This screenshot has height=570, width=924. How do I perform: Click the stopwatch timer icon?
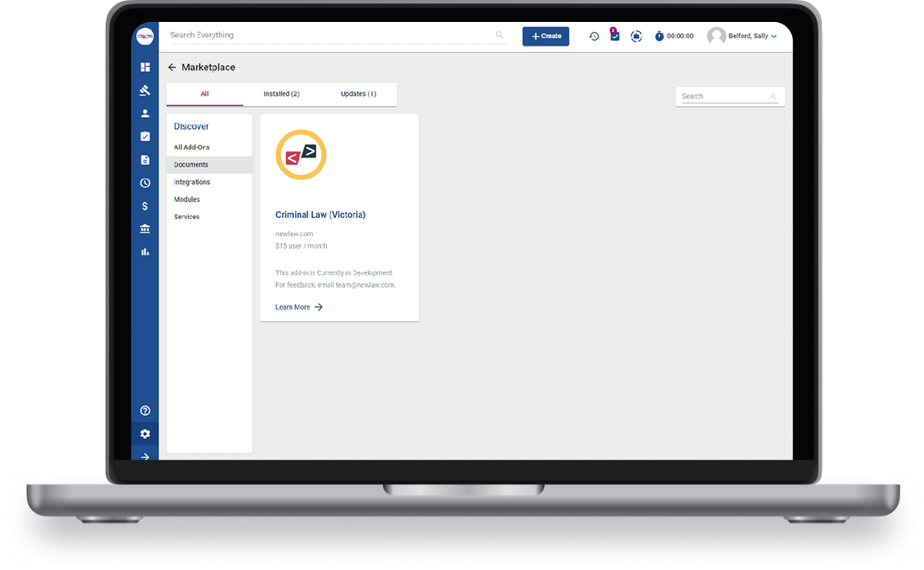click(659, 36)
